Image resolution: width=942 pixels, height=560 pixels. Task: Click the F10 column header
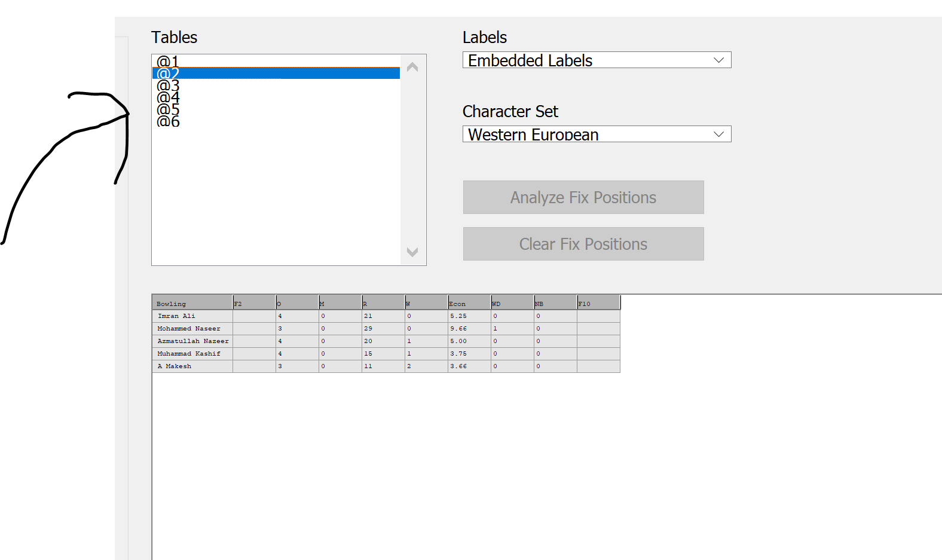[598, 304]
